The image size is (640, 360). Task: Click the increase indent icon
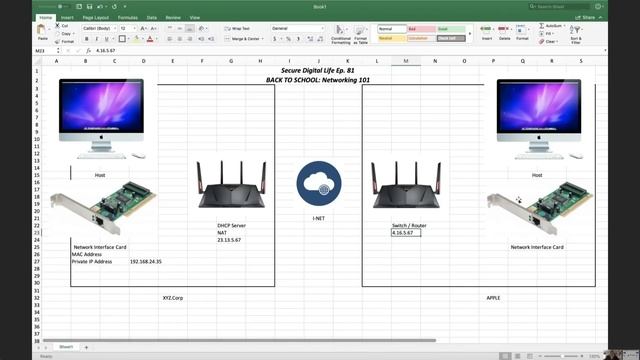(211, 39)
